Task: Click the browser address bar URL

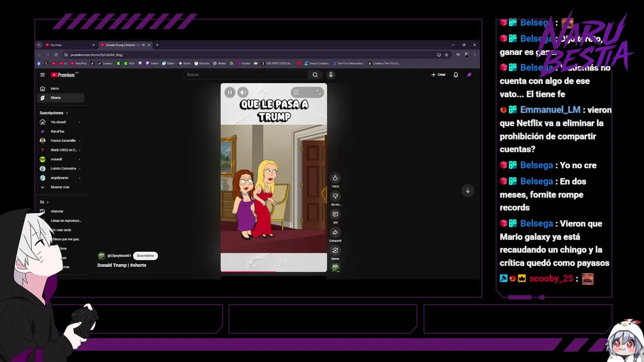Action: (x=96, y=55)
